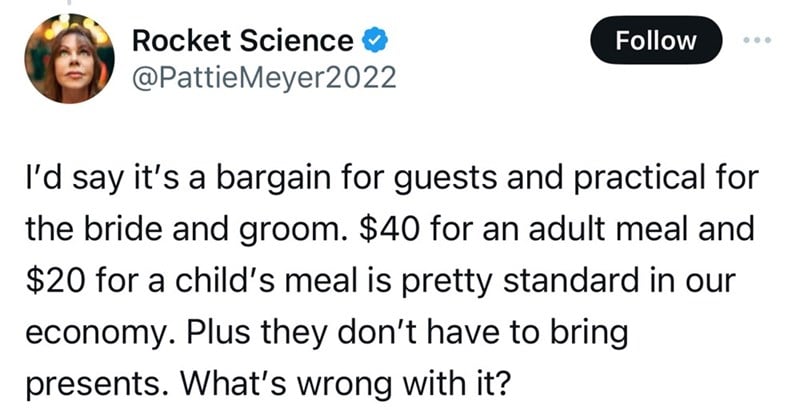The width and height of the screenshot is (800, 410).
Task: Click the "$20" amount in the tweet
Action: pos(55,279)
